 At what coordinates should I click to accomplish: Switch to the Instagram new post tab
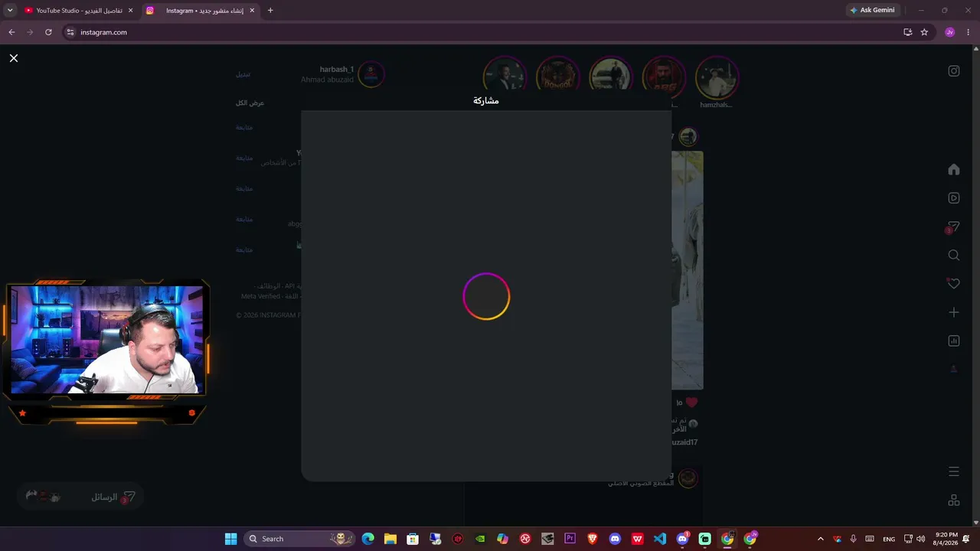tap(200, 11)
